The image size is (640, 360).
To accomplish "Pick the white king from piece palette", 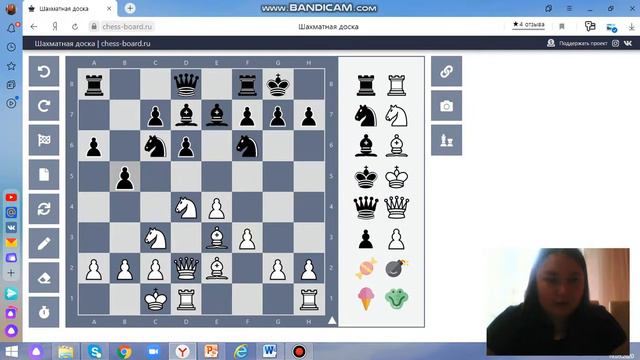I will tap(396, 177).
